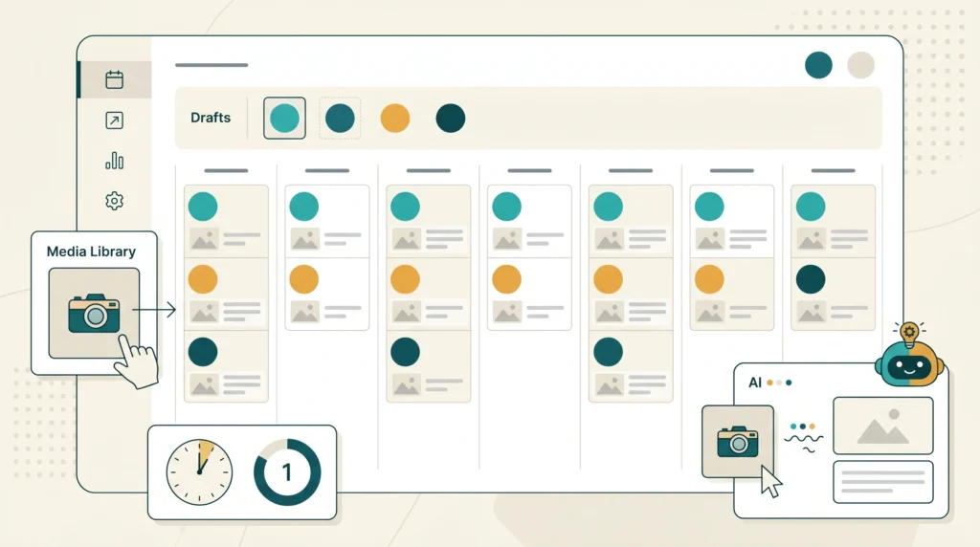
Task: Open the teal post card in fifth column
Action: point(631,220)
